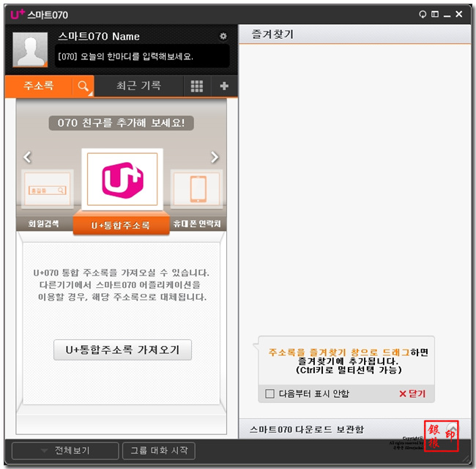476x469 pixels.
Task: Edit today's status message field
Action: 142,56
